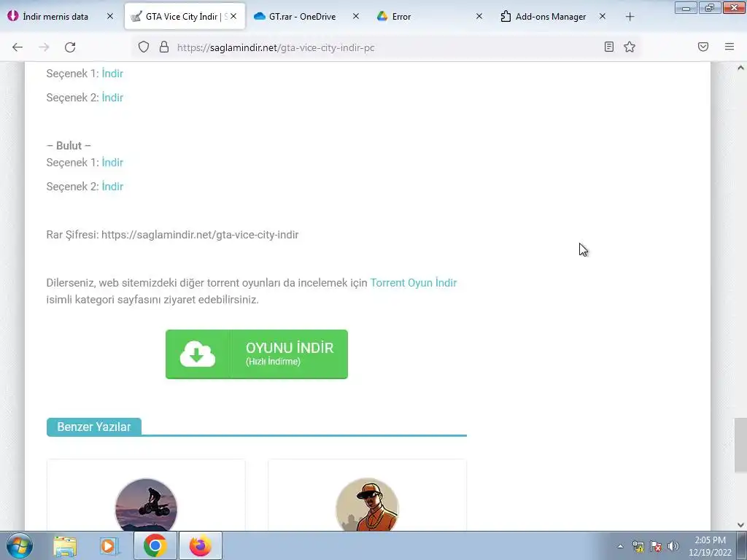747x560 pixels.
Task: Close the GTA Vice City İndir tab
Action: click(x=233, y=16)
